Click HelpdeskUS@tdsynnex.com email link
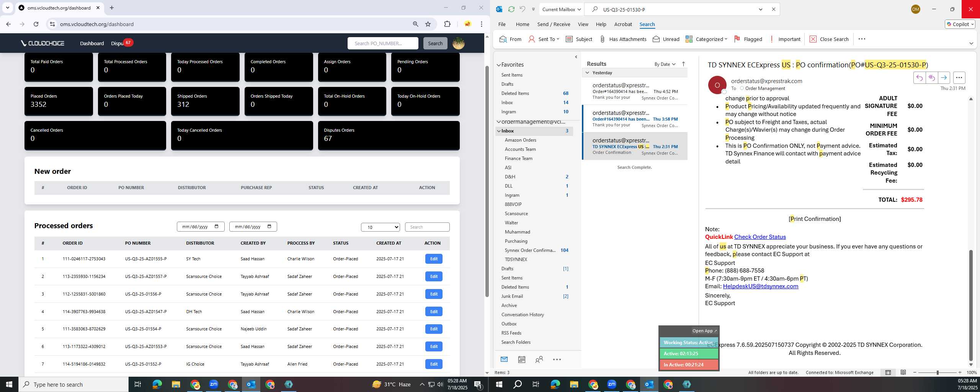 coord(760,286)
